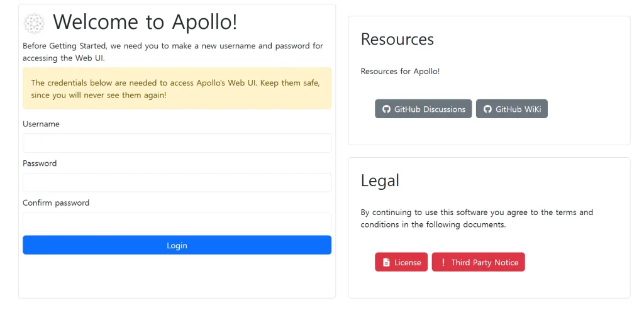Click the exclamation icon on Third Party Notice
Image resolution: width=644 pixels, height=320 pixels.
tap(443, 263)
